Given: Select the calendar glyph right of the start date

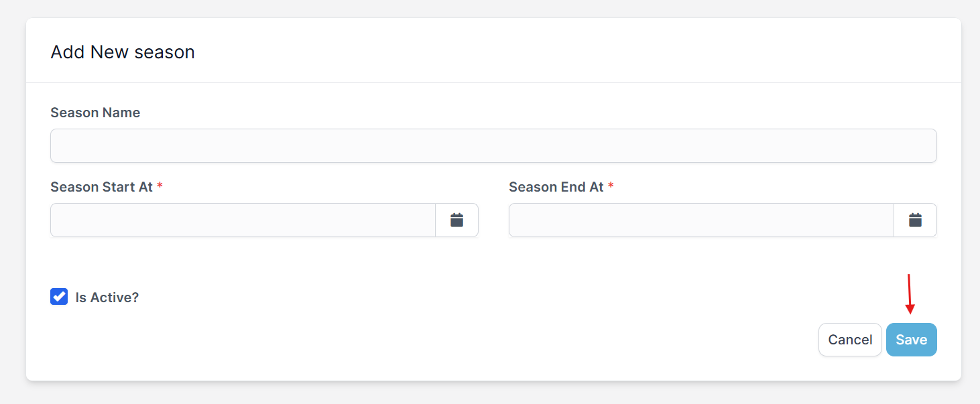Looking at the screenshot, I should point(456,220).
